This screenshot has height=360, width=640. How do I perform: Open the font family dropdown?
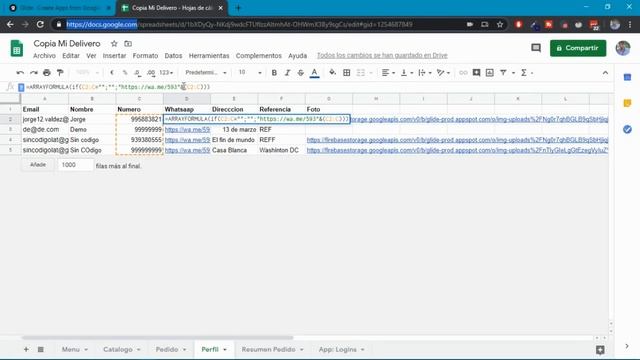click(206, 73)
